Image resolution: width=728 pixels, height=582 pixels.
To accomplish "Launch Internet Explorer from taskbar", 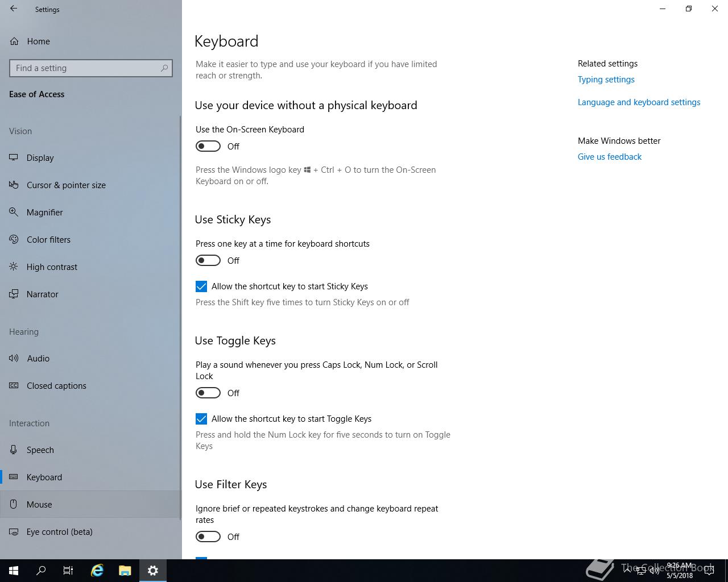I will [97, 571].
